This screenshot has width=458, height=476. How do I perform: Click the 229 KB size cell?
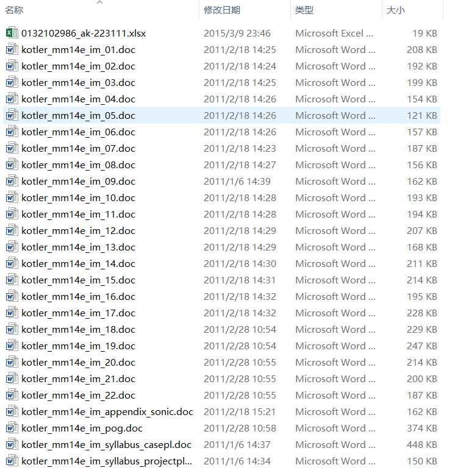(x=422, y=329)
